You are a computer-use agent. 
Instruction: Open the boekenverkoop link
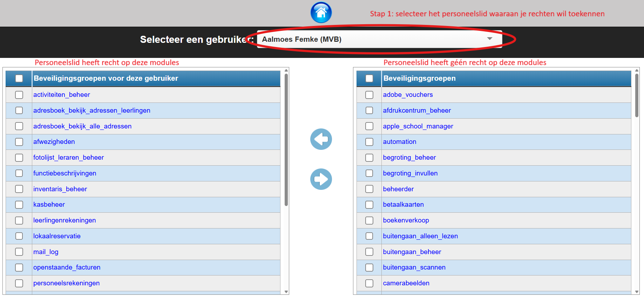point(406,220)
